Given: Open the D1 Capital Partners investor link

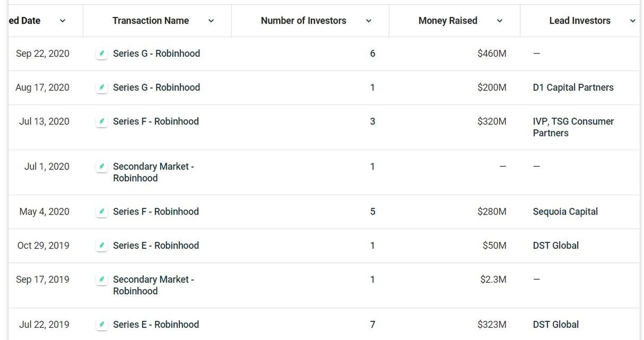Looking at the screenshot, I should coord(573,87).
